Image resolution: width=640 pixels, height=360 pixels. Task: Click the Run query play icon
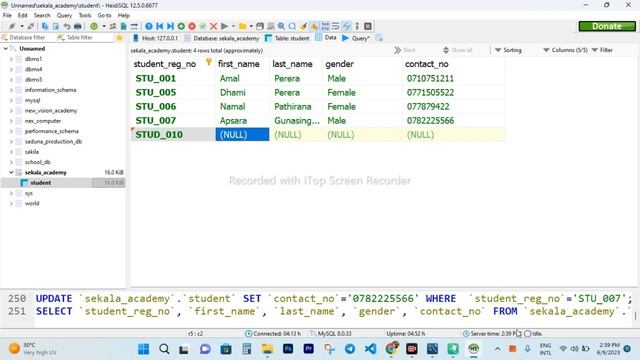click(x=224, y=26)
